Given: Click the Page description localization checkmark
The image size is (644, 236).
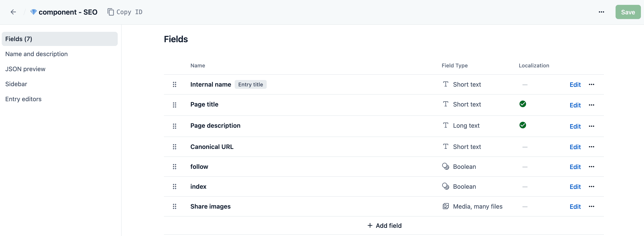Looking at the screenshot, I should click(x=523, y=125).
